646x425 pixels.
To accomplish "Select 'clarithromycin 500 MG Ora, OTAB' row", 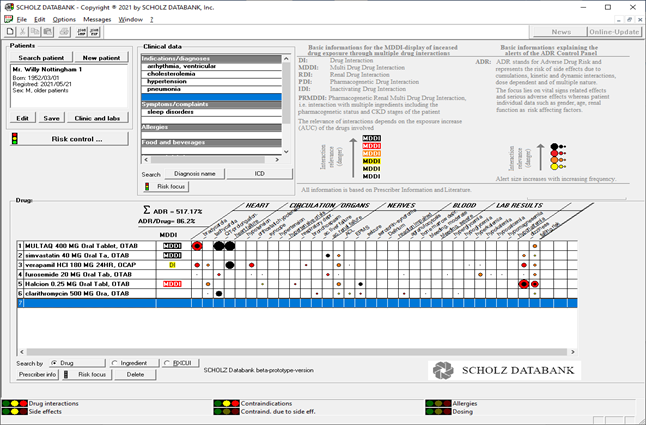I will pos(297,293).
